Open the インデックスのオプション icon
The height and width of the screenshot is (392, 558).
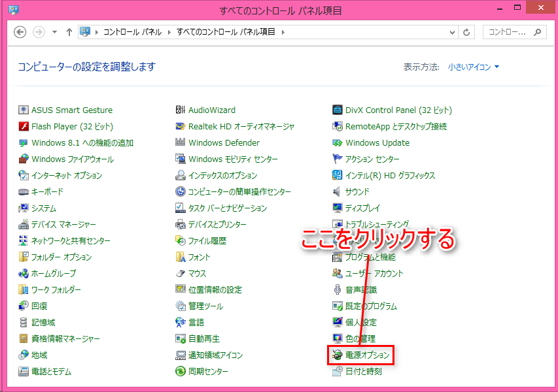[181, 176]
